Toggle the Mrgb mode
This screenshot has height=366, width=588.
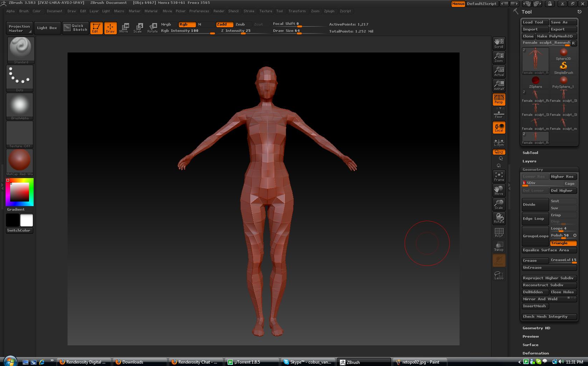[x=169, y=24]
